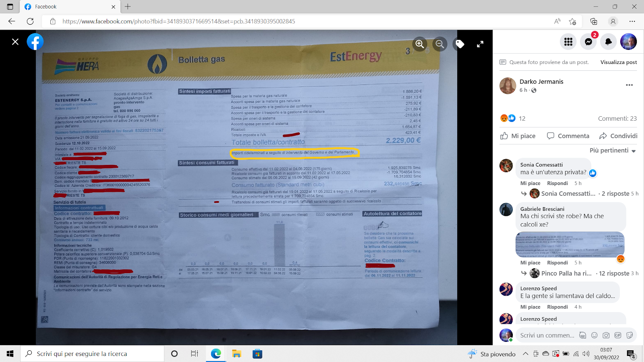
Task: Open weather widget Sta piovendo
Action: tap(492, 354)
